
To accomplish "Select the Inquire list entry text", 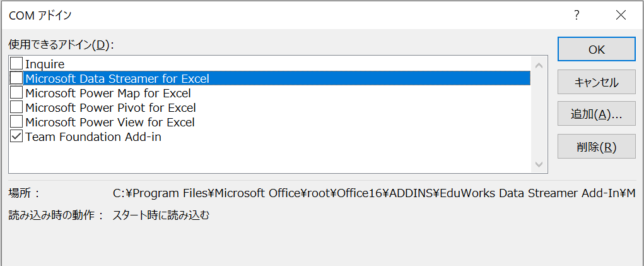I will [x=45, y=64].
